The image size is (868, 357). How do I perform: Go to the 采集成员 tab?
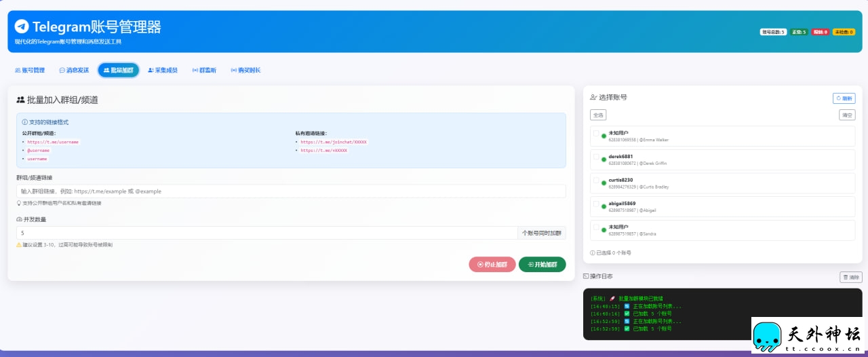163,70
